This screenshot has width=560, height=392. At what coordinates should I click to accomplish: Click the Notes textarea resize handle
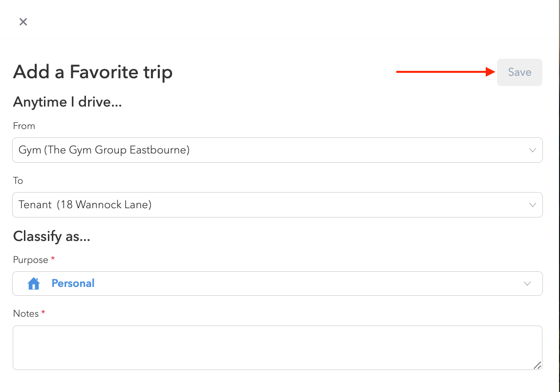pos(537,365)
